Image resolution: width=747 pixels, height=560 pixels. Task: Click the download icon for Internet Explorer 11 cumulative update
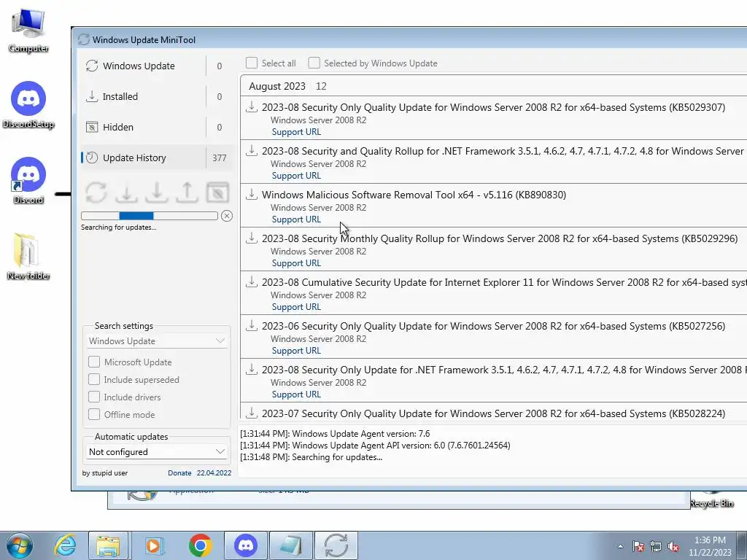pos(252,282)
